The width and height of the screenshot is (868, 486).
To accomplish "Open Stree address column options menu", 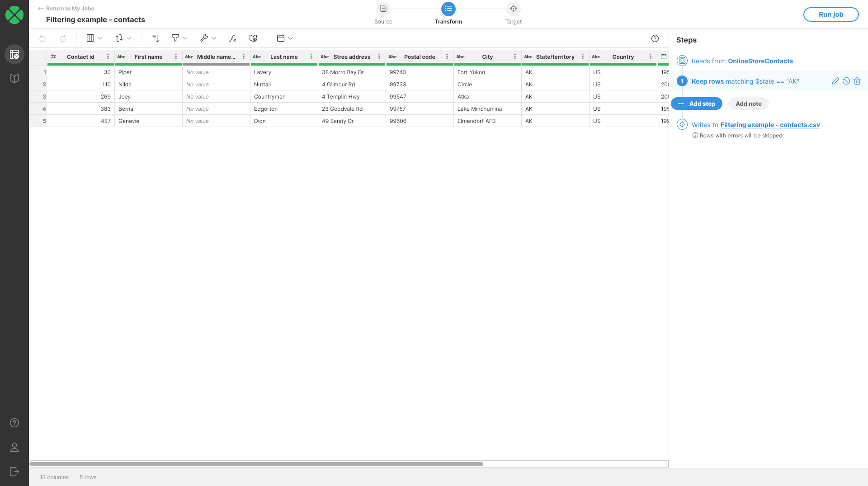I will [379, 57].
